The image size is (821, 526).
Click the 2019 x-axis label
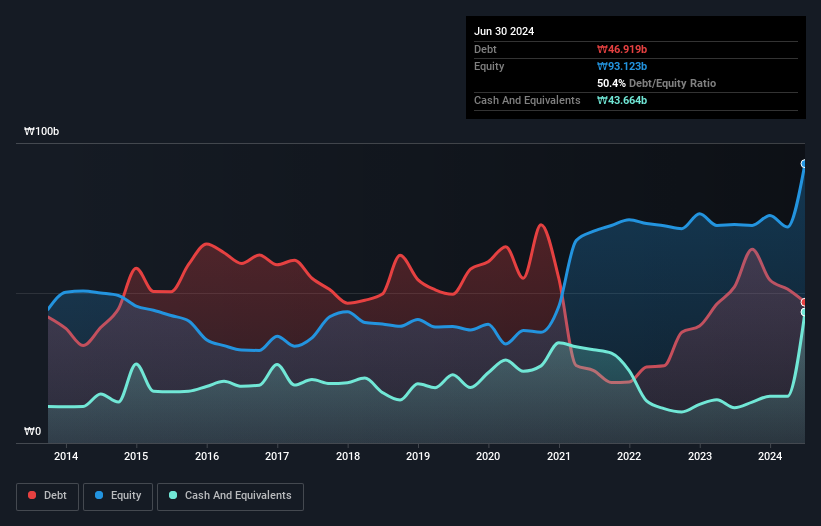tap(418, 456)
